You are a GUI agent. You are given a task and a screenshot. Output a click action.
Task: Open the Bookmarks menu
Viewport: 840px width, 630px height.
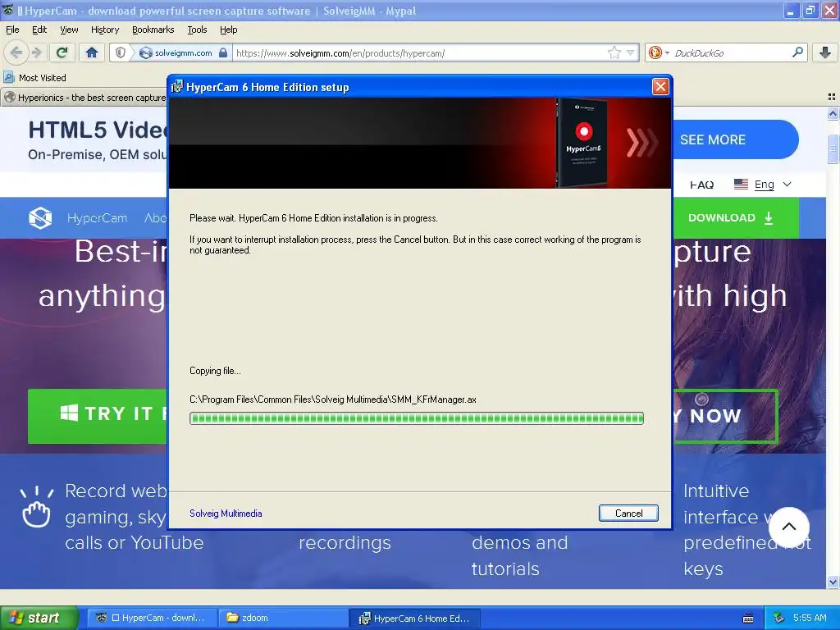tap(153, 30)
